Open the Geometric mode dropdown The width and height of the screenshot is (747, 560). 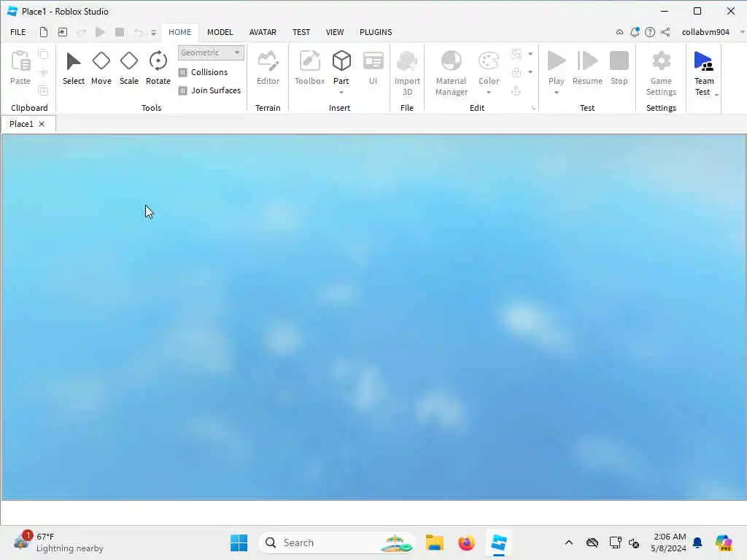coord(211,52)
